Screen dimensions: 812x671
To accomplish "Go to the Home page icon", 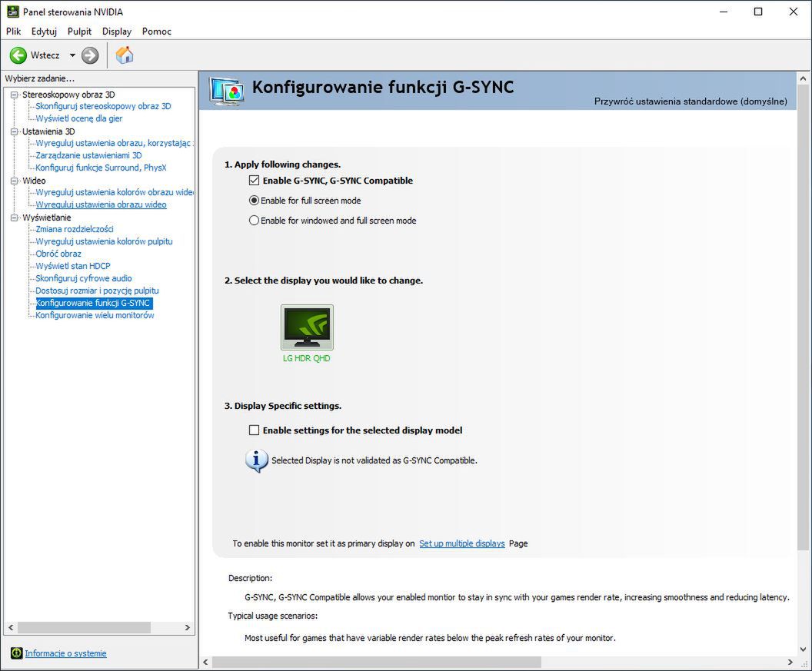I will pos(125,55).
